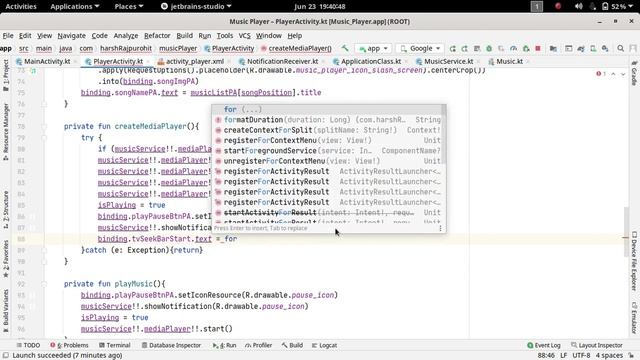Open the Layout Inspector
This screenshot has height=360, width=640.
597,345
